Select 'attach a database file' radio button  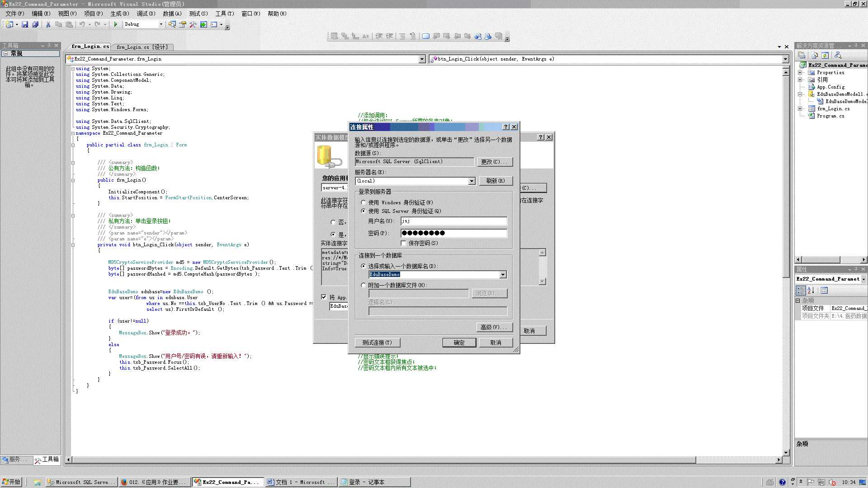coord(363,285)
